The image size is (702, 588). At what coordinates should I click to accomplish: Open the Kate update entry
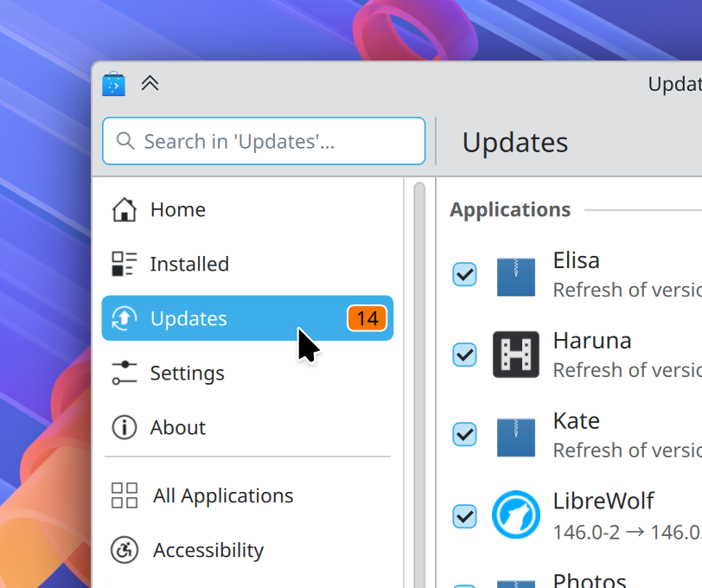(x=605, y=434)
